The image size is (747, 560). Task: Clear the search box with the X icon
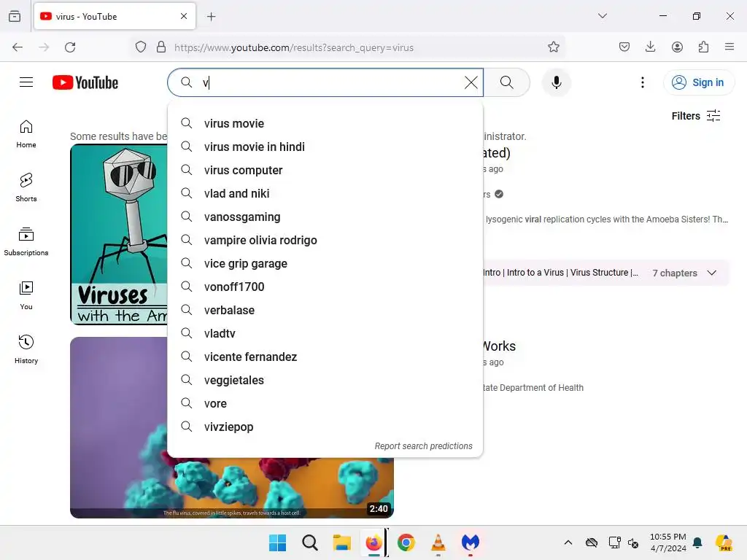471,82
